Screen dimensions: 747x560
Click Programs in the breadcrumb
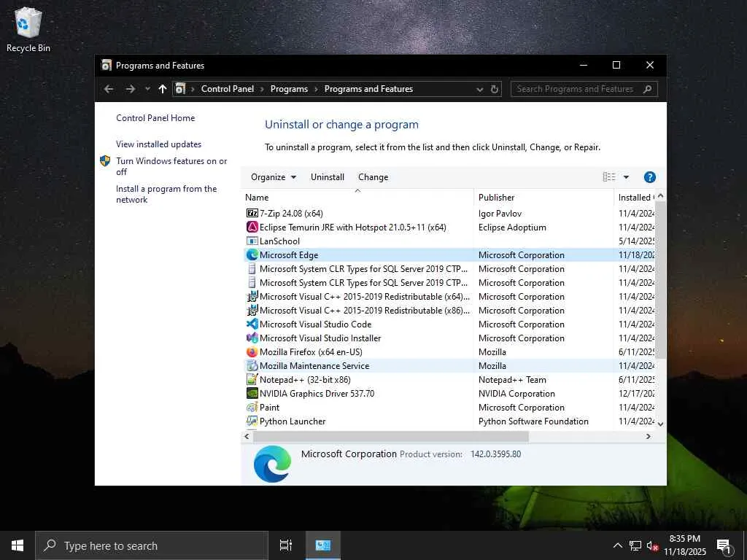click(x=289, y=89)
